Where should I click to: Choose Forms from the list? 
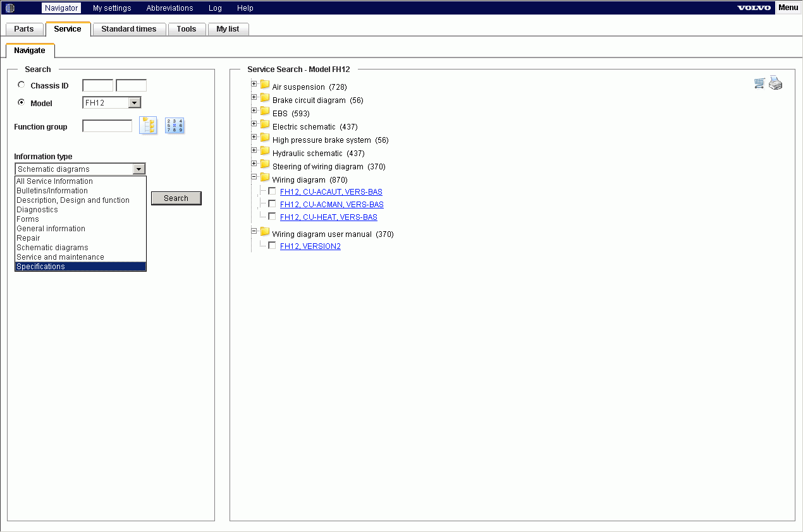80,219
